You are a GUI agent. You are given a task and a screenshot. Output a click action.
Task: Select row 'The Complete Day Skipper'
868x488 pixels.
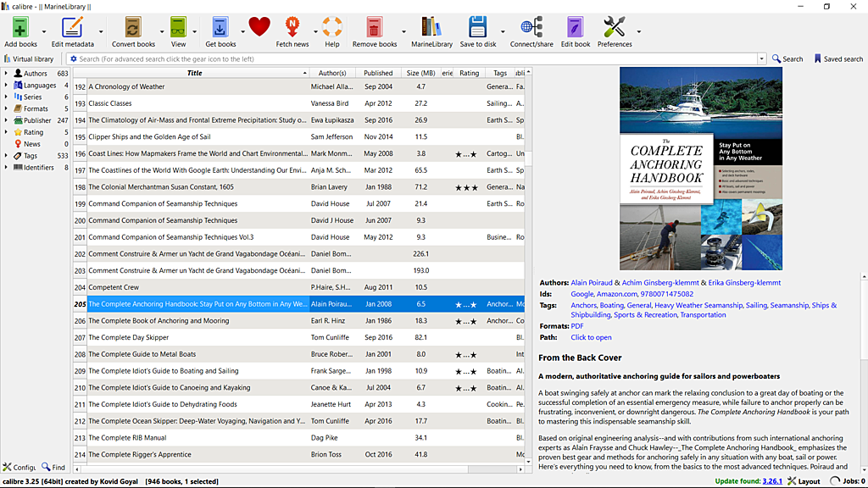pos(299,337)
